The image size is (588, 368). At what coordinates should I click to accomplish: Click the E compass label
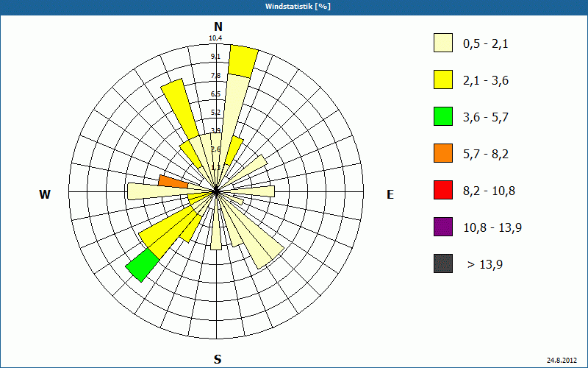[390, 194]
